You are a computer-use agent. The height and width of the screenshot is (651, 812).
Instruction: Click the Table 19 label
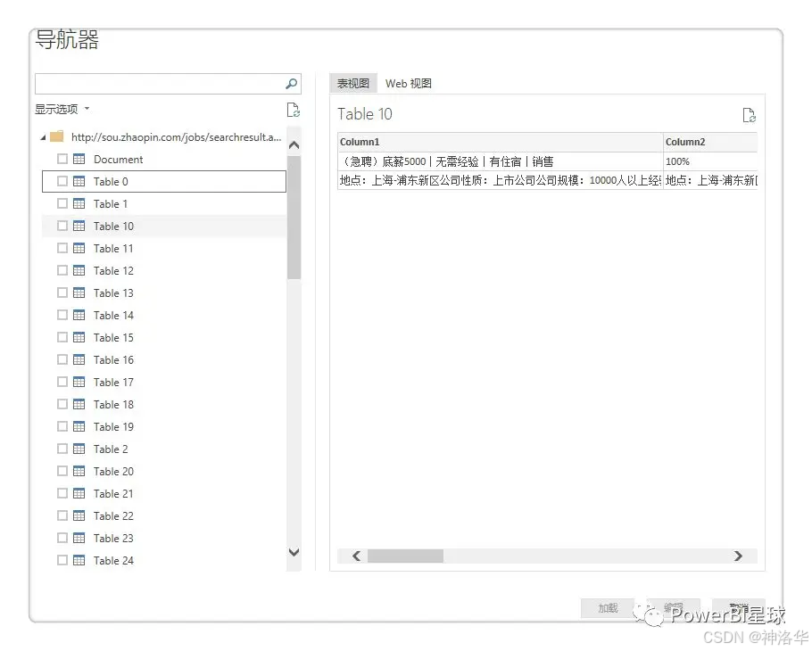pyautogui.click(x=113, y=426)
